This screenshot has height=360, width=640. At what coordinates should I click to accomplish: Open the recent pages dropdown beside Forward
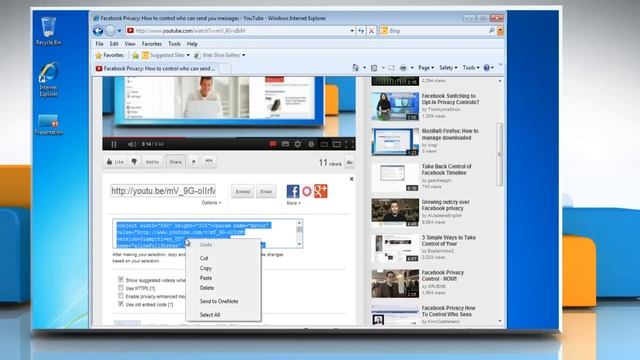pyautogui.click(x=119, y=31)
